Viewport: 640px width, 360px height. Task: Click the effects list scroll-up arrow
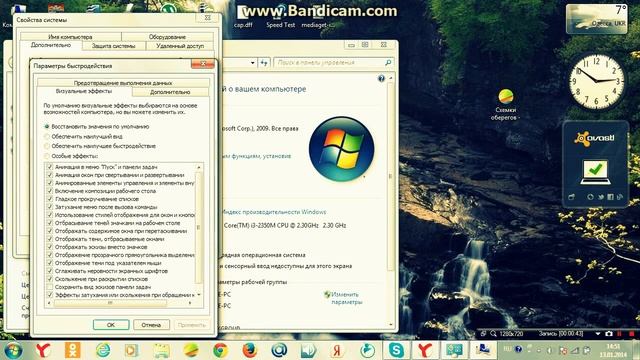(x=199, y=167)
